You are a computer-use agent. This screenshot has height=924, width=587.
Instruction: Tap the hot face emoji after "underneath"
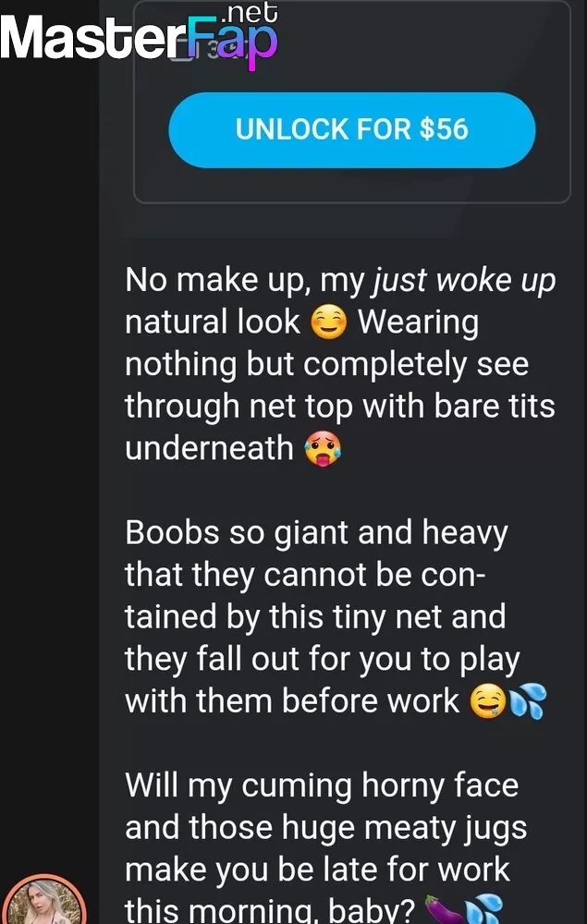tap(323, 448)
